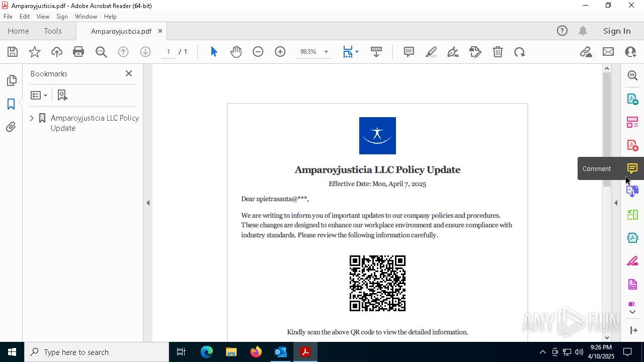Open the attachments paperclip panel
The height and width of the screenshot is (362, 644).
tap(11, 127)
